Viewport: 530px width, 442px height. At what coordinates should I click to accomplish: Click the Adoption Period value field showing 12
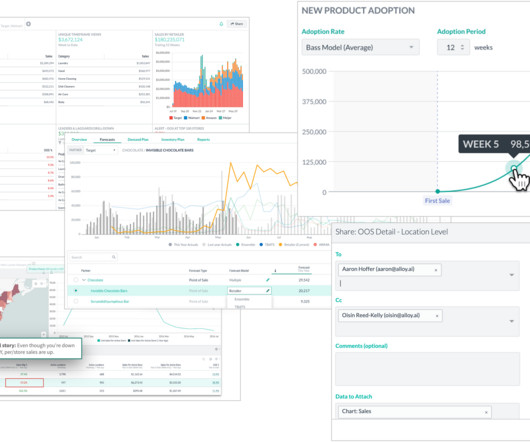453,47
